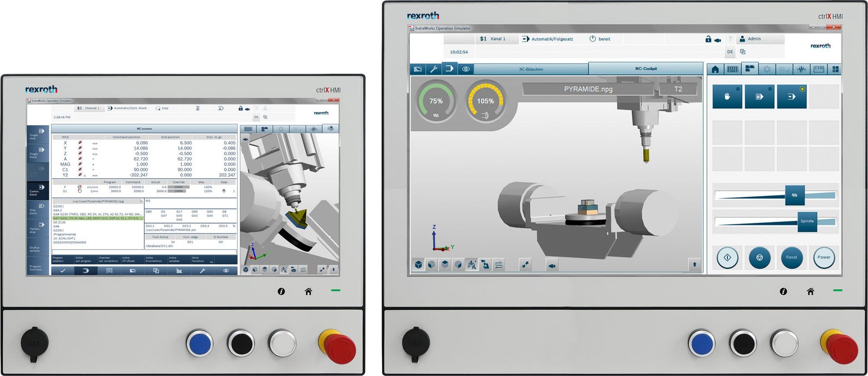Click the 75% feed override gauge
868x376 pixels.
coord(436,101)
